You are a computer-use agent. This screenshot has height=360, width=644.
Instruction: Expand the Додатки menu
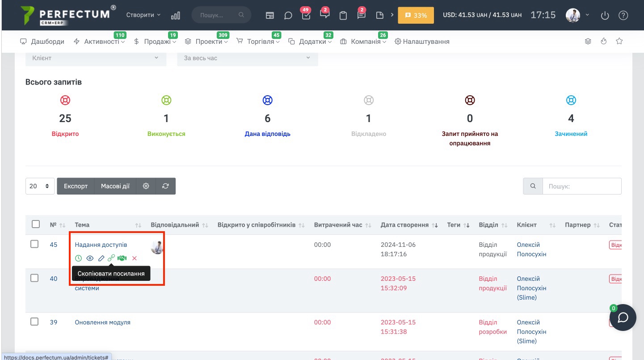[310, 42]
